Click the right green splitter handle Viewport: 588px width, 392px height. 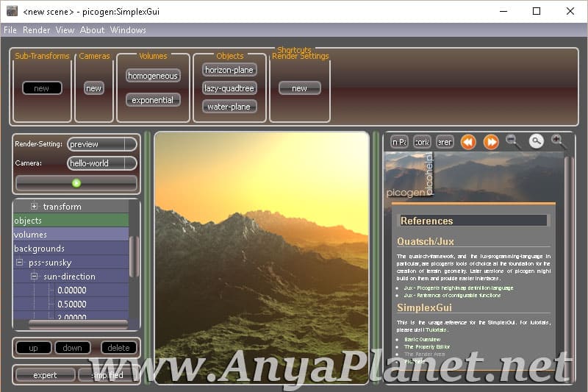point(376,257)
